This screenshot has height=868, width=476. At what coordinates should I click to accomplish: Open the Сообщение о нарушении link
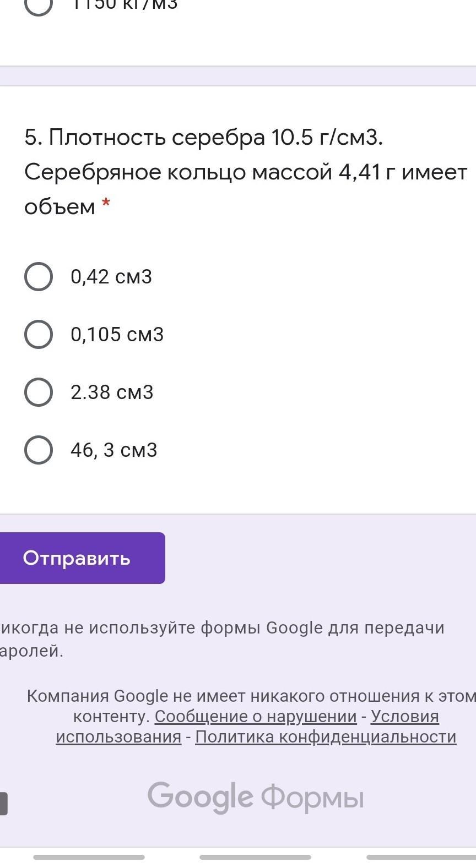pos(256,716)
